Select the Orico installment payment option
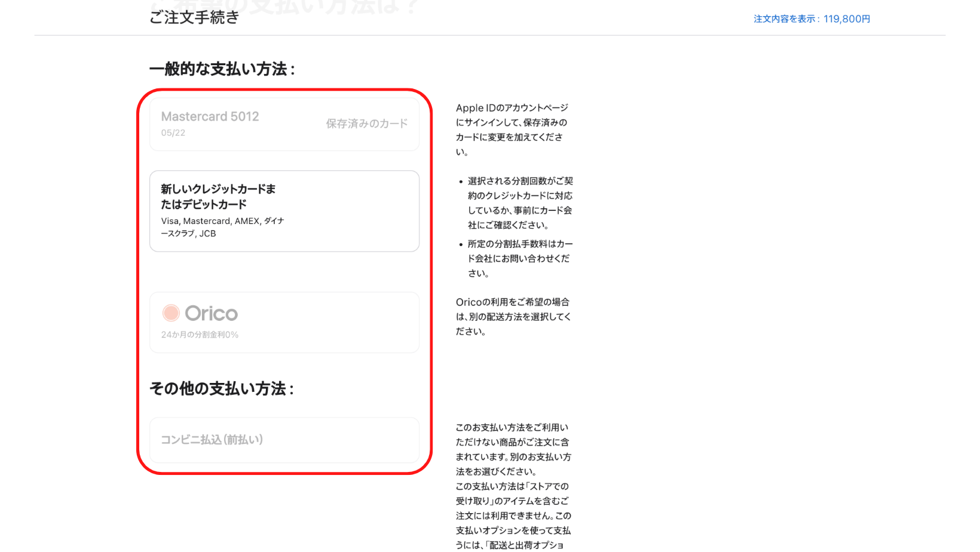Image resolution: width=980 pixels, height=552 pixels. point(284,323)
